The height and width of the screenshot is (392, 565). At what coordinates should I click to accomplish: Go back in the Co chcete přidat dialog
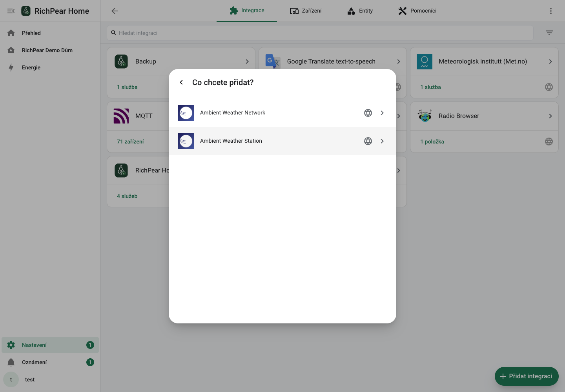click(x=181, y=82)
